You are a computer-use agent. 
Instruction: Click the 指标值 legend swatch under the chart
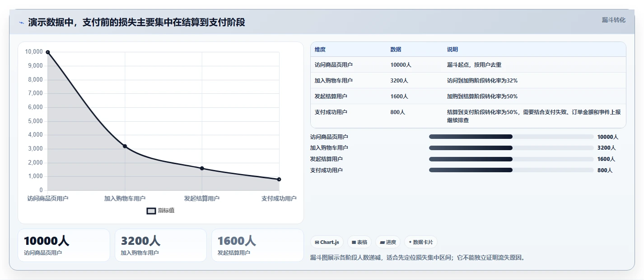click(x=151, y=211)
